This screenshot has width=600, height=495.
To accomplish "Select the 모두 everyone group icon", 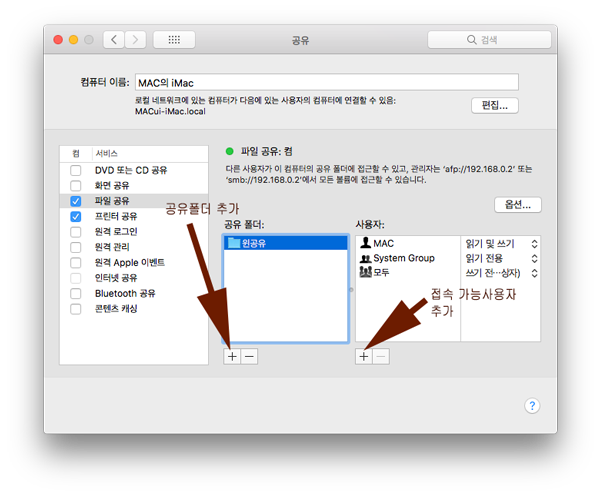I will tap(365, 272).
